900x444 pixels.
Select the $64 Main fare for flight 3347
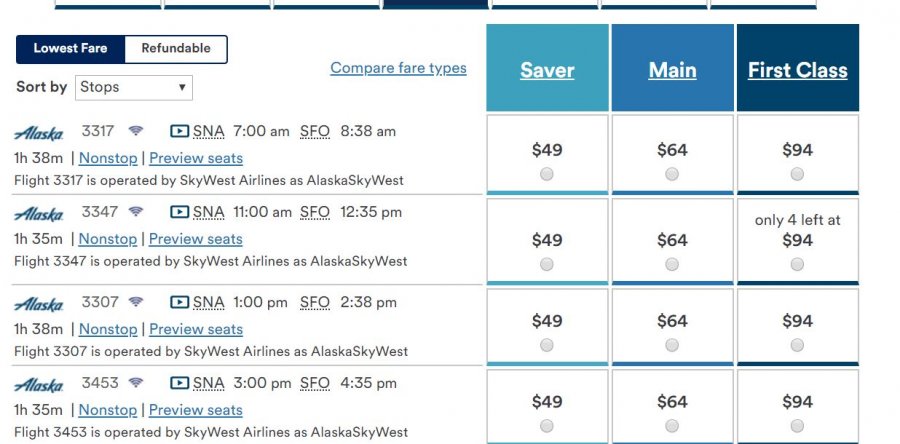672,264
